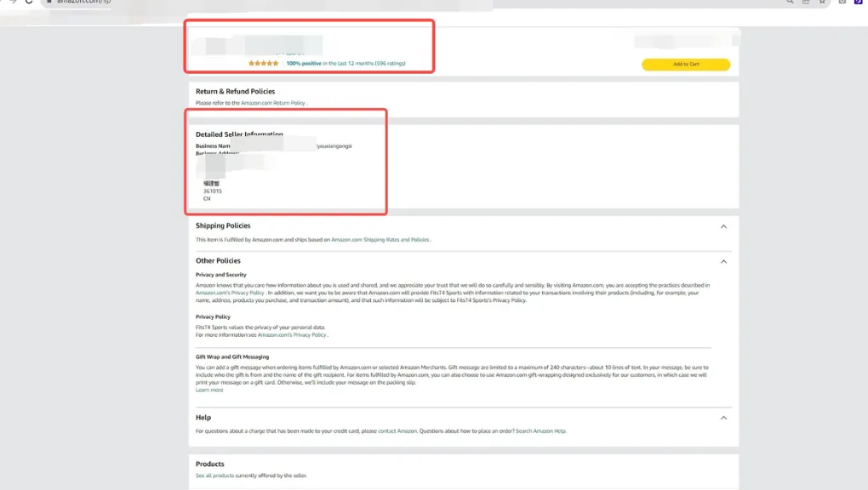Open Amazon.com's Privacy Policy link after "For more information see"
Image resolution: width=868 pixels, height=490 pixels.
(x=292, y=335)
